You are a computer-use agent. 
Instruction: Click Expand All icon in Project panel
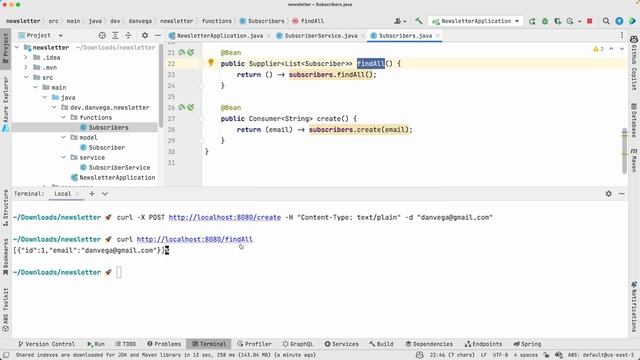coord(115,36)
